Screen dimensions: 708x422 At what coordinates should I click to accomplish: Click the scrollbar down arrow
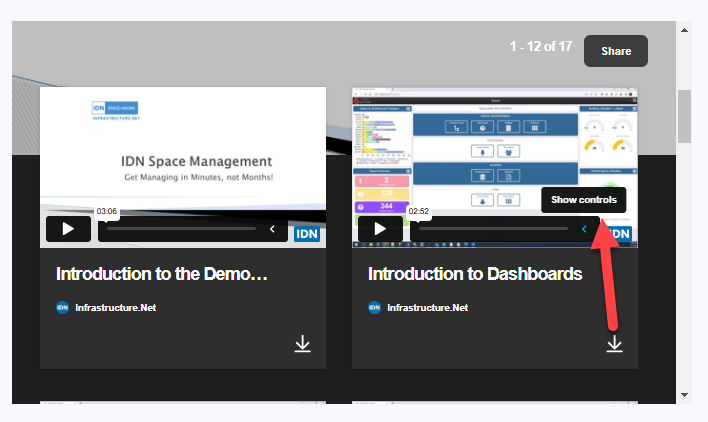pyautogui.click(x=685, y=394)
